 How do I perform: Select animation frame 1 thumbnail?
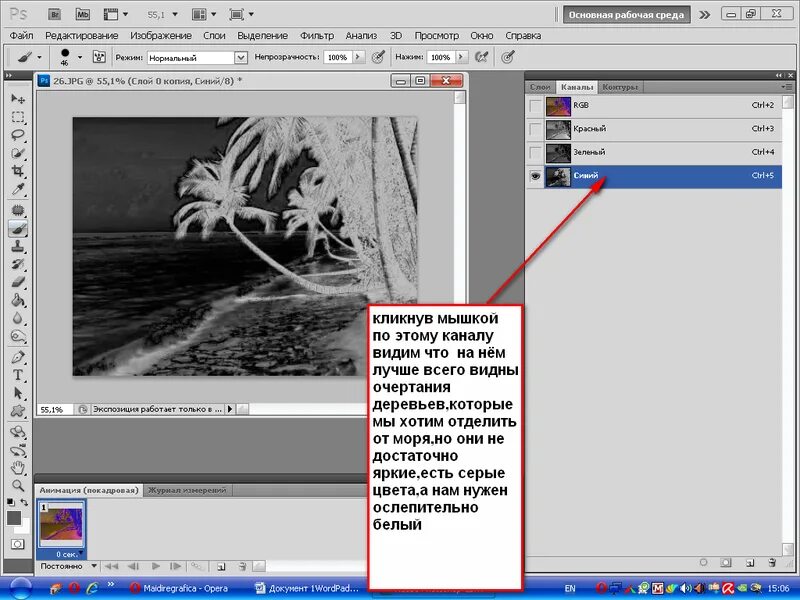pyautogui.click(x=61, y=526)
